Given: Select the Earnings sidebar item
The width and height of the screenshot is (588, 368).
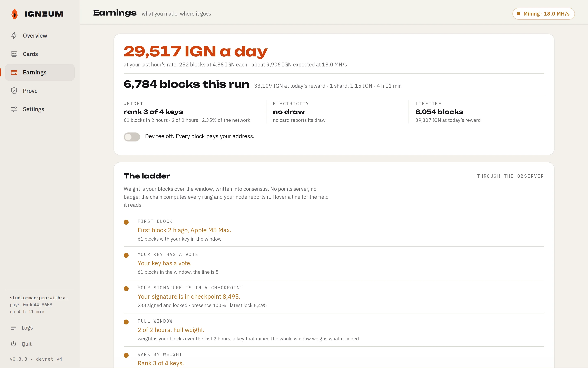Looking at the screenshot, I should 40,73.
